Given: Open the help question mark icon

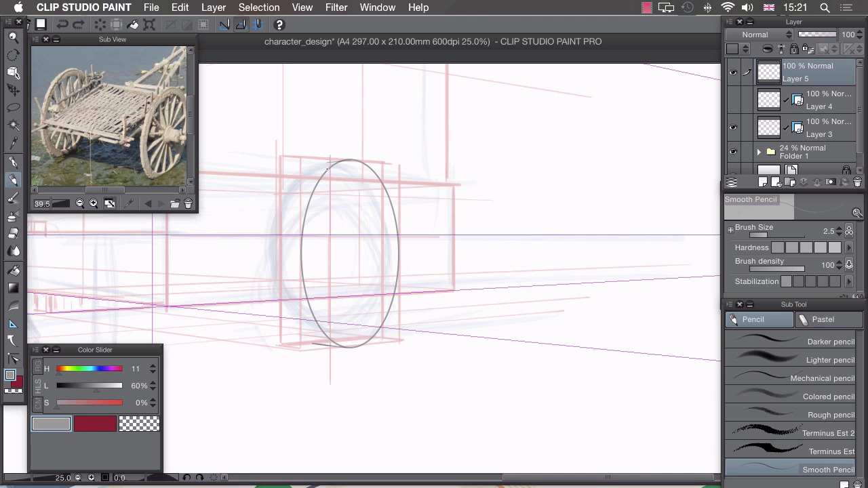Looking at the screenshot, I should point(279,25).
